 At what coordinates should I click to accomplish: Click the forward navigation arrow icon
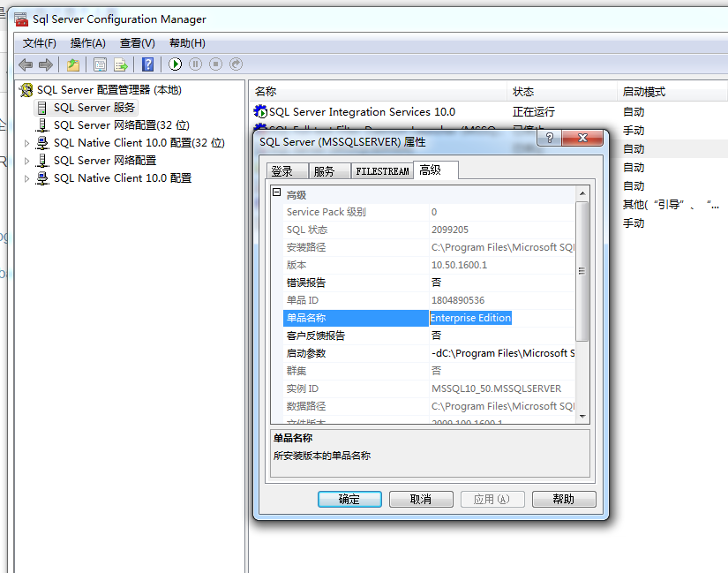coord(44,64)
